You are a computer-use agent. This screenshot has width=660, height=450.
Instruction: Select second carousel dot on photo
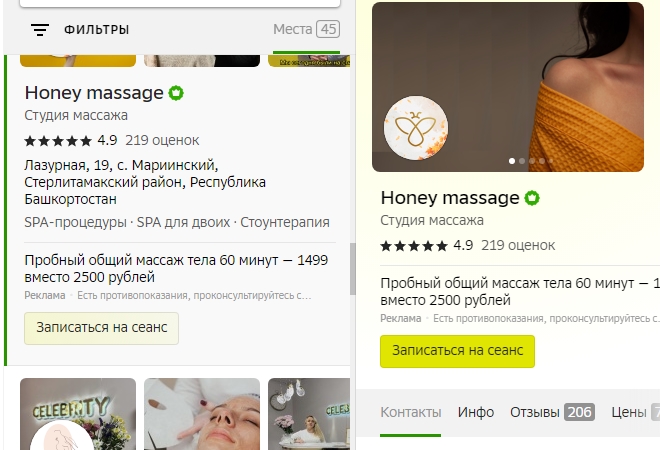point(522,161)
